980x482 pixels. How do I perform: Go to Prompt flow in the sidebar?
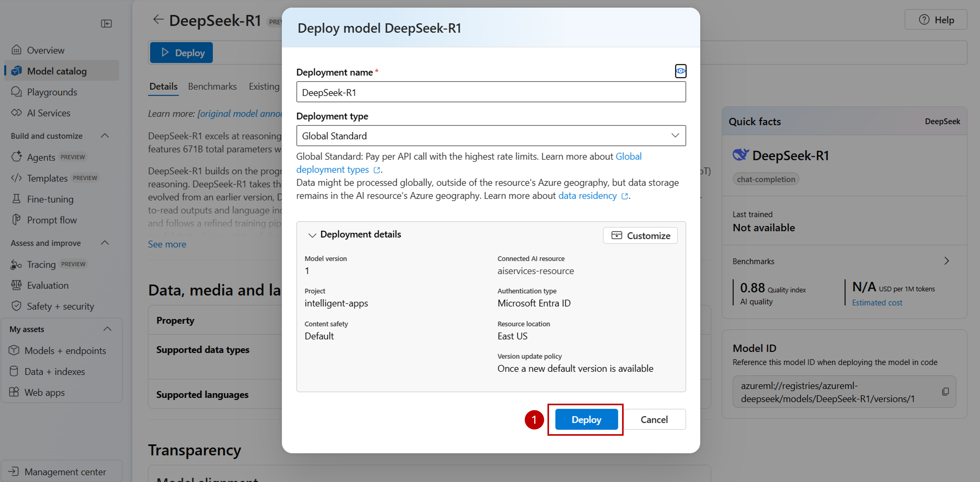click(52, 220)
